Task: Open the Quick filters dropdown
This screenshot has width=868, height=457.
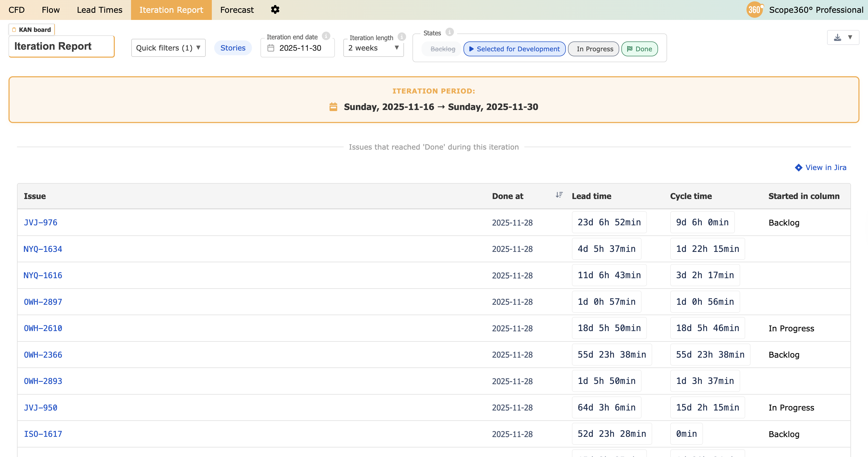Action: coord(168,48)
